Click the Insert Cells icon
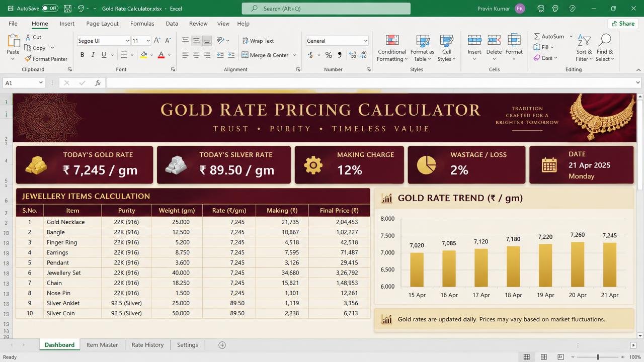The width and height of the screenshot is (644, 362). pyautogui.click(x=474, y=41)
